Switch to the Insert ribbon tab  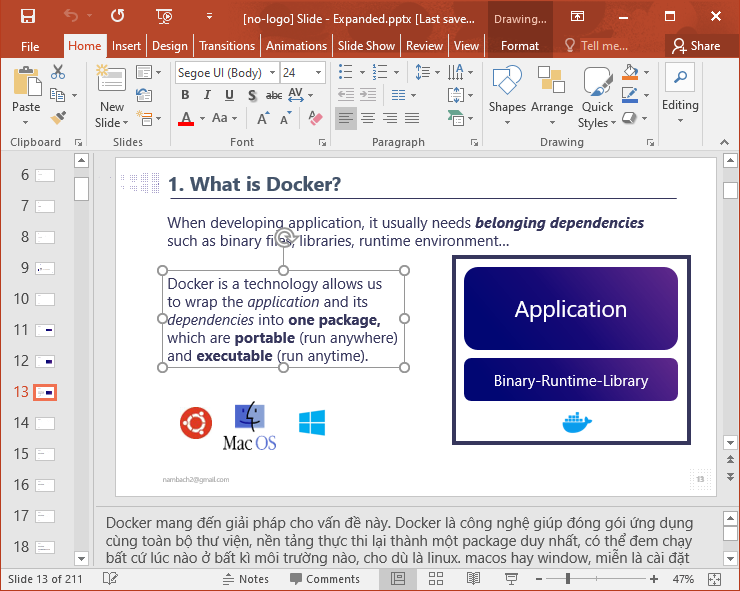click(x=126, y=46)
